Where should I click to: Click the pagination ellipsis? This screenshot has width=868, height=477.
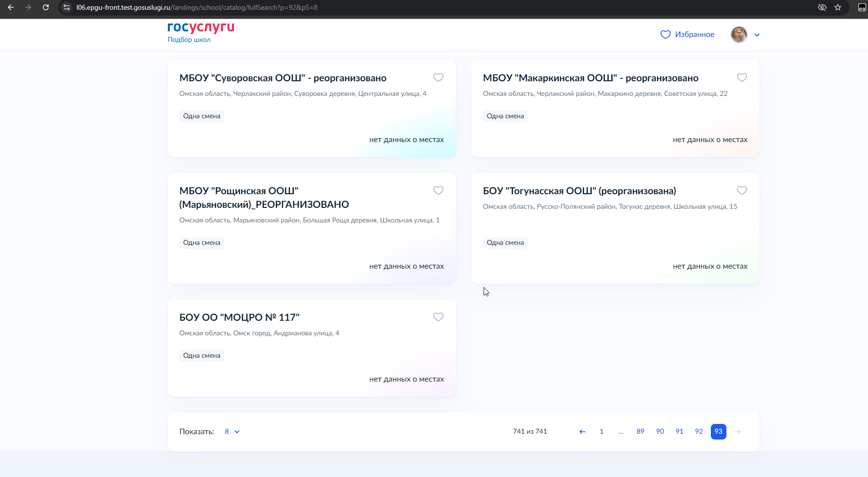click(x=621, y=432)
